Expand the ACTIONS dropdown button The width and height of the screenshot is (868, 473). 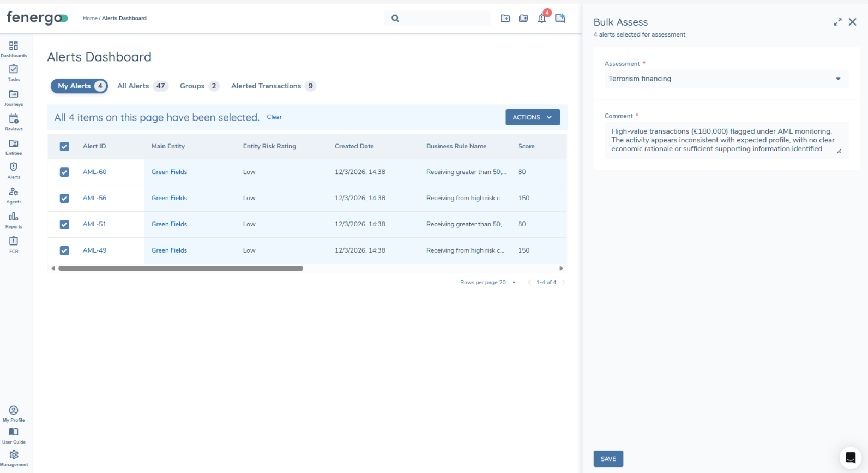click(x=532, y=117)
